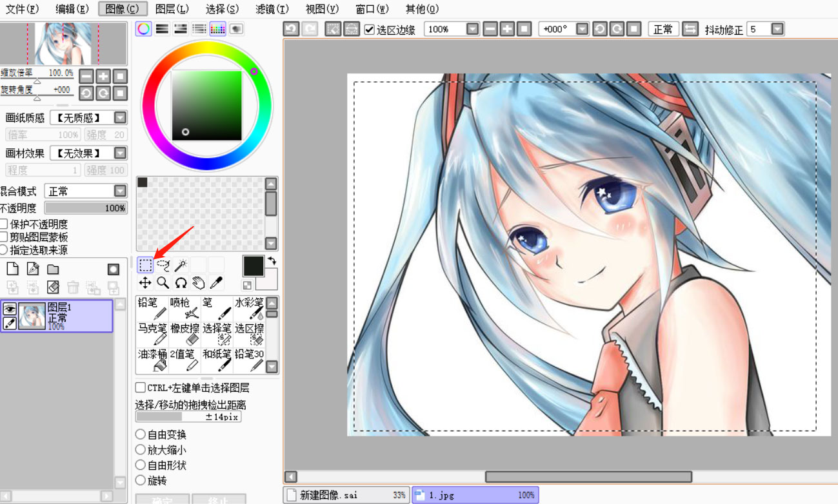Switch to the 1.jpg tab
Screen dimensions: 838x504
pyautogui.click(x=475, y=495)
